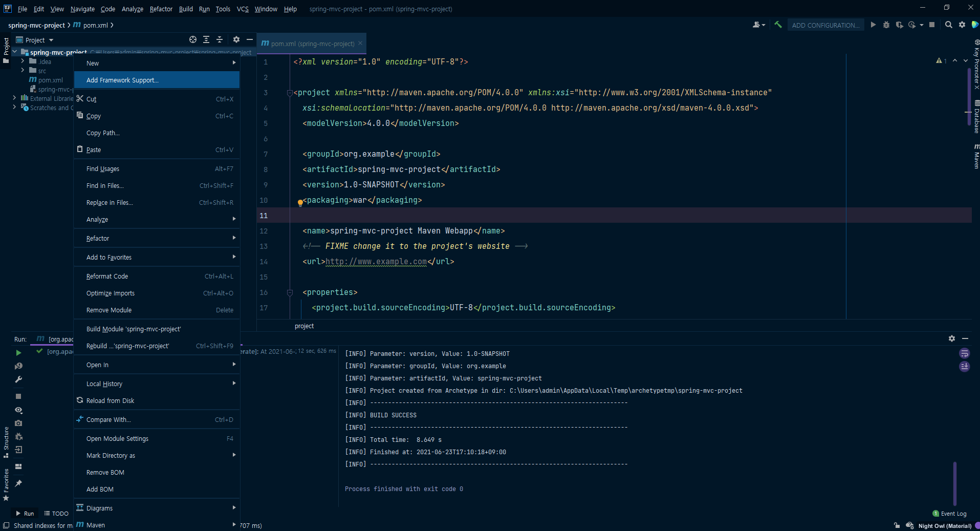Screen dimensions: 980x531
Task: Click the Profiler run icon in the top toolbar
Action: pos(912,25)
